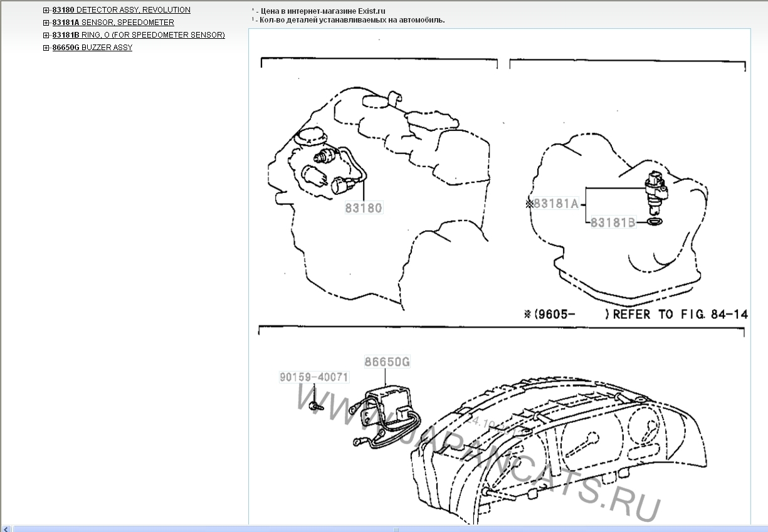Screen dimensions: 768x532
Task: Expand the 83180 tree node plus icon
Action: tap(46, 11)
